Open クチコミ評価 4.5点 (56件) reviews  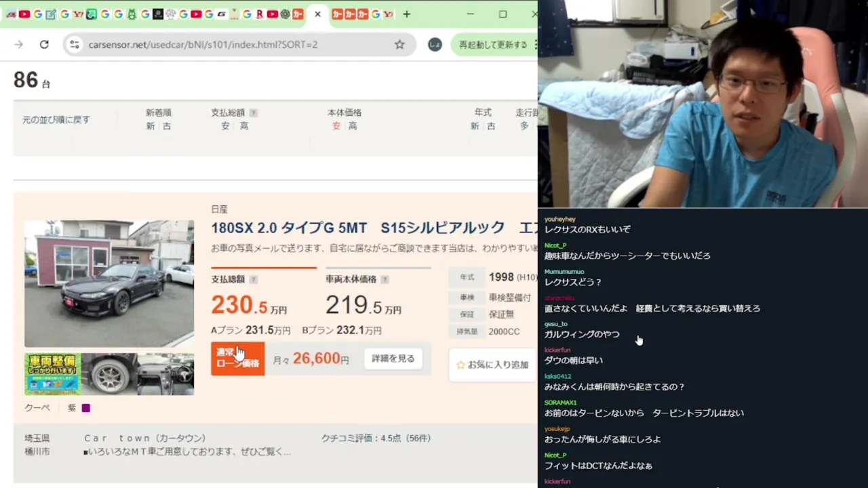(x=376, y=439)
